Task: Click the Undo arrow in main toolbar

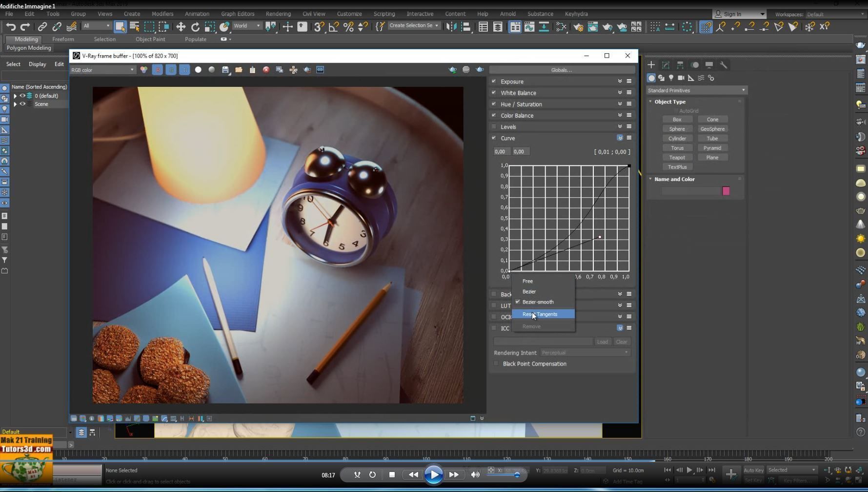Action: point(11,27)
